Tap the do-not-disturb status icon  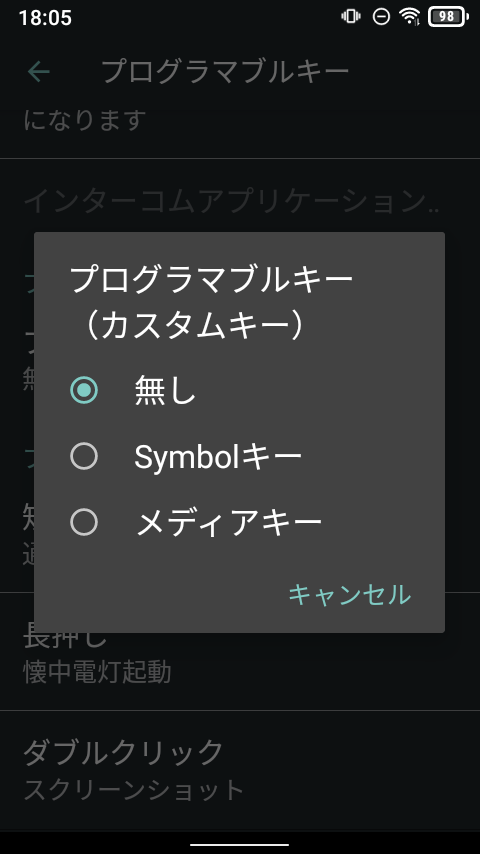(x=381, y=17)
